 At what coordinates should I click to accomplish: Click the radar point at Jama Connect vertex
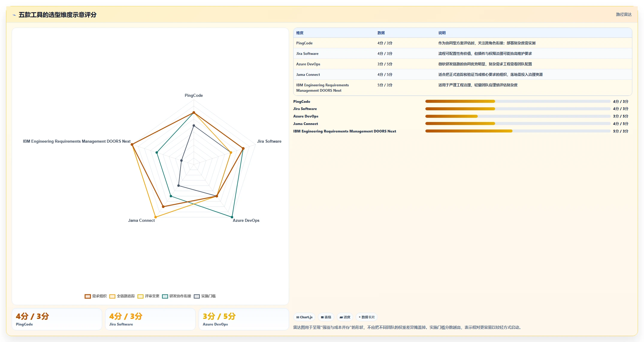coord(155,217)
